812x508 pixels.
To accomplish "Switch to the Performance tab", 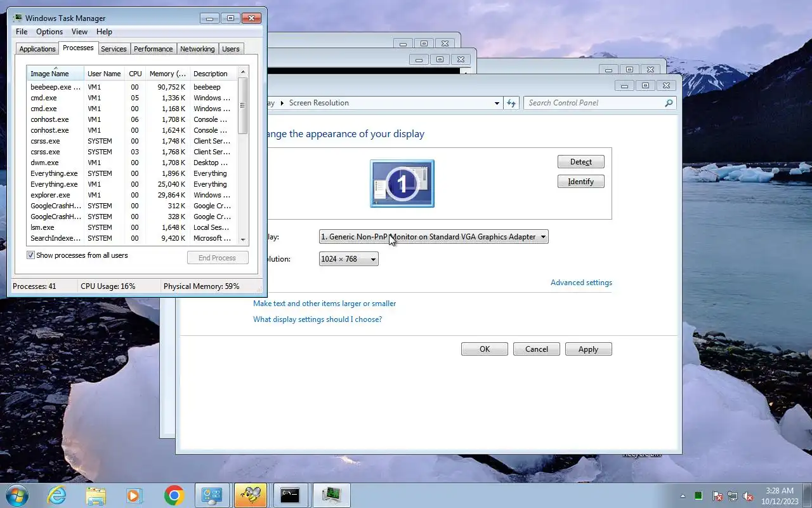I will [153, 49].
